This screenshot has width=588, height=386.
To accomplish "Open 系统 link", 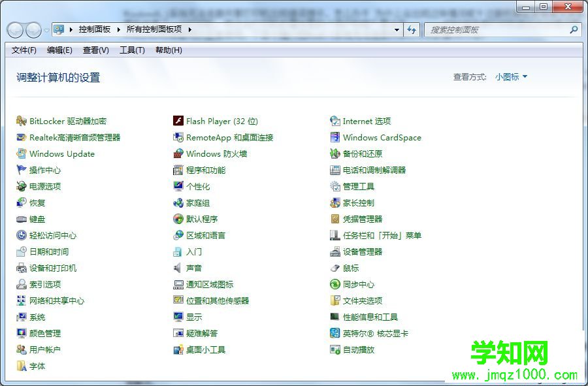I will pyautogui.click(x=37, y=317).
